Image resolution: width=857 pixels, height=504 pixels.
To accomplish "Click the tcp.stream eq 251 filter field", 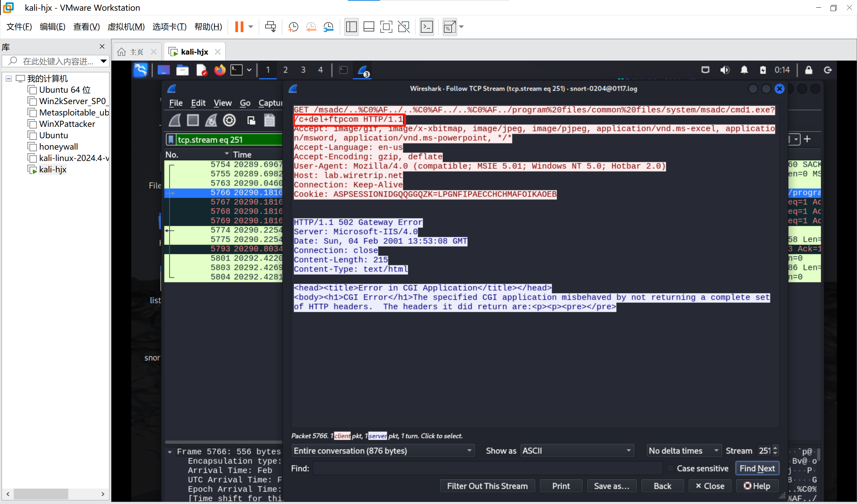I will [229, 140].
